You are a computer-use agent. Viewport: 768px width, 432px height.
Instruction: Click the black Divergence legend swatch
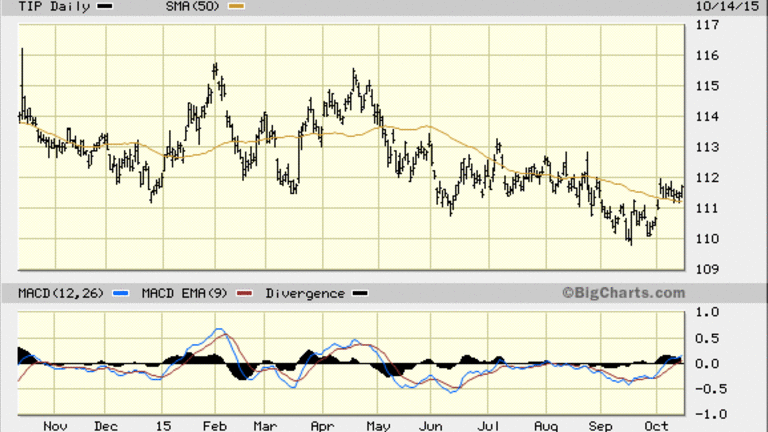[x=360, y=293]
